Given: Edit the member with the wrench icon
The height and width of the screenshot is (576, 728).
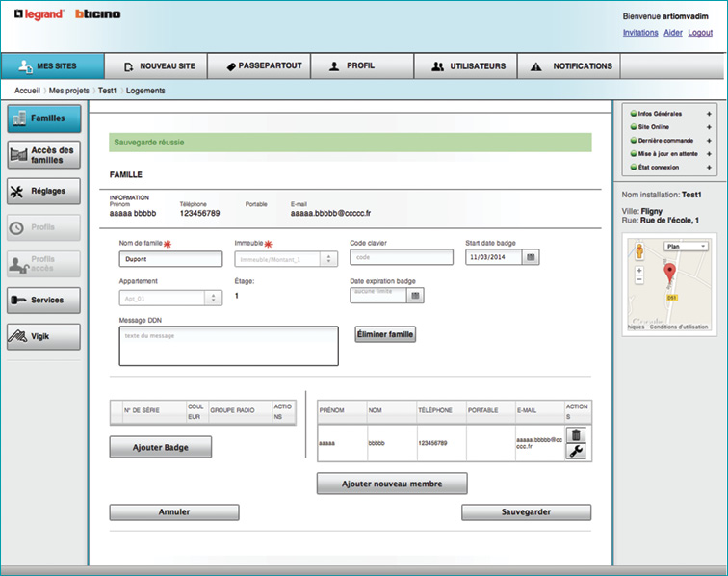Looking at the screenshot, I should 576,451.
